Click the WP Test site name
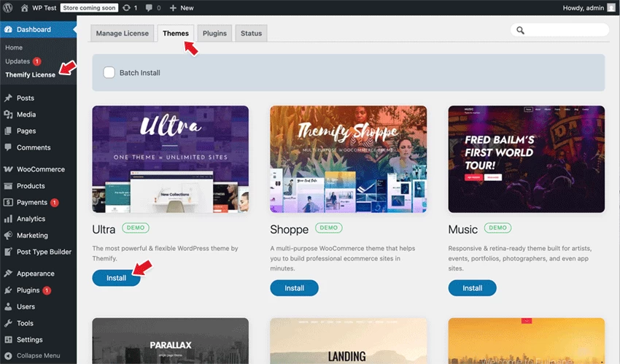 point(44,8)
